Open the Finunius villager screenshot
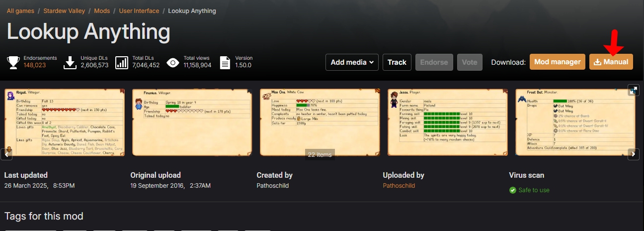Image resolution: width=644 pixels, height=231 pixels. pos(192,122)
